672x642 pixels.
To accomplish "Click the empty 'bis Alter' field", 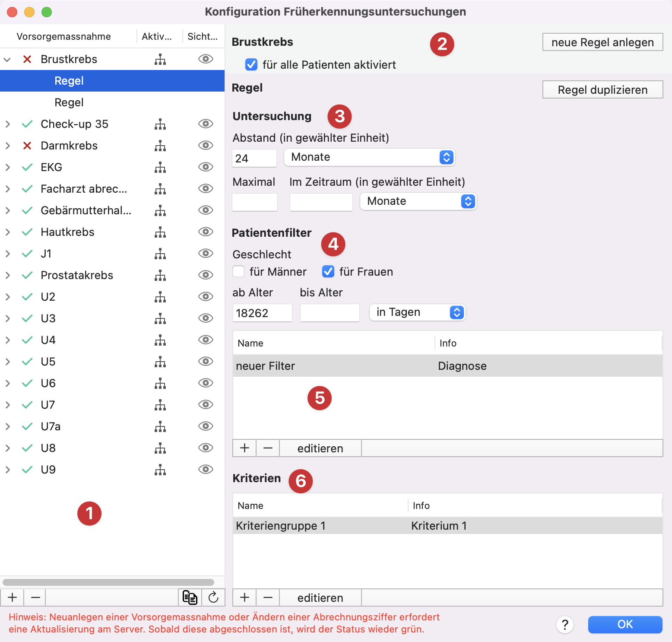I will 330,313.
